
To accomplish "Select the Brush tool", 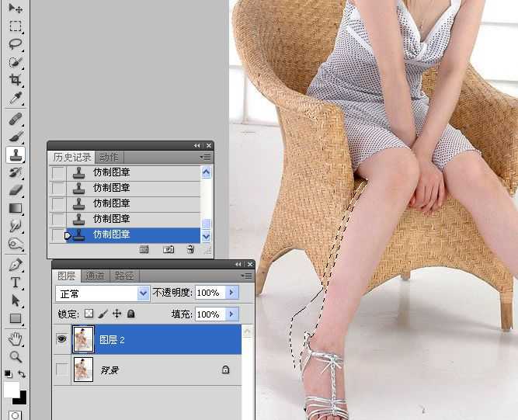I will (x=16, y=137).
